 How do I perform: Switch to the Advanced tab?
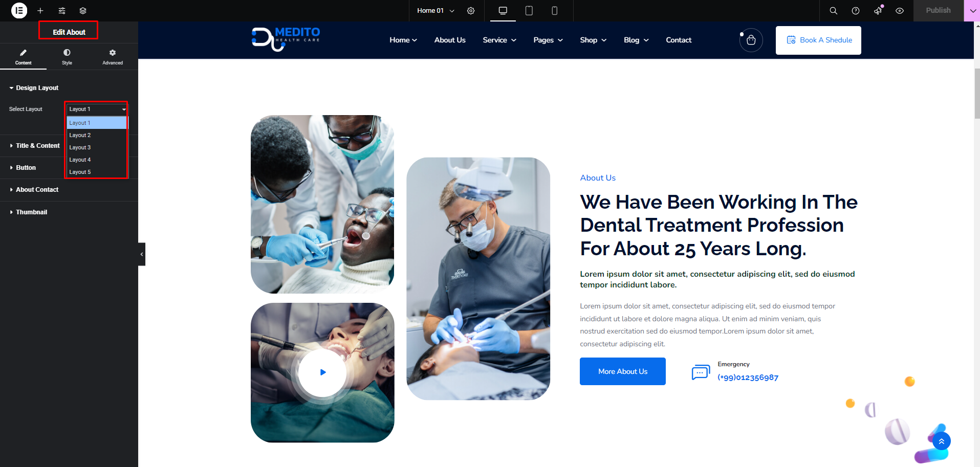[113, 57]
